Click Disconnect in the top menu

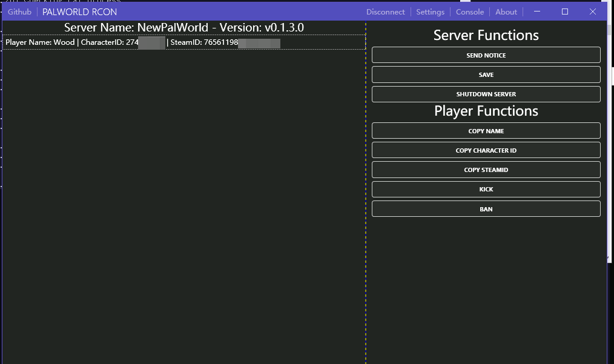coord(385,12)
